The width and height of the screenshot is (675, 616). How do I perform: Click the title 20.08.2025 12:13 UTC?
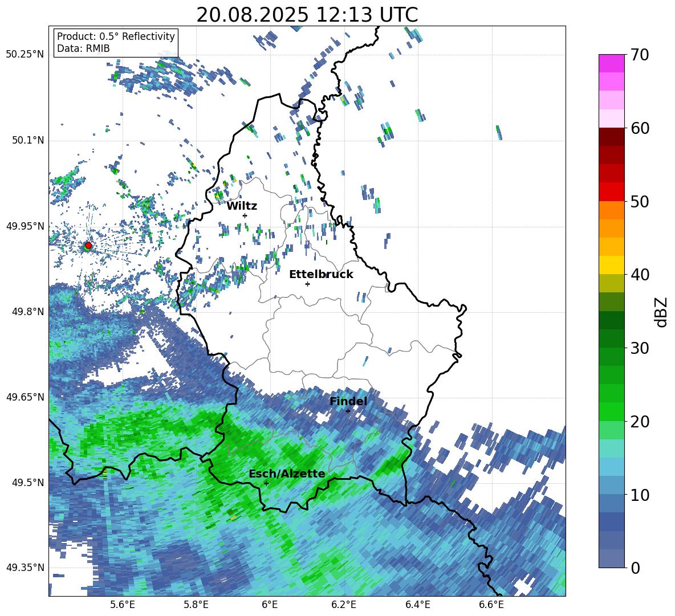[307, 15]
